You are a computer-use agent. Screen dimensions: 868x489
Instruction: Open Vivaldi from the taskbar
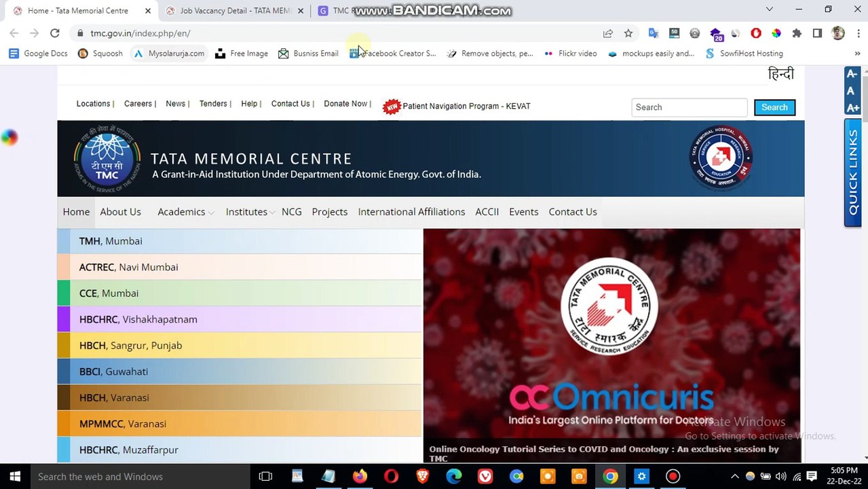tap(485, 476)
